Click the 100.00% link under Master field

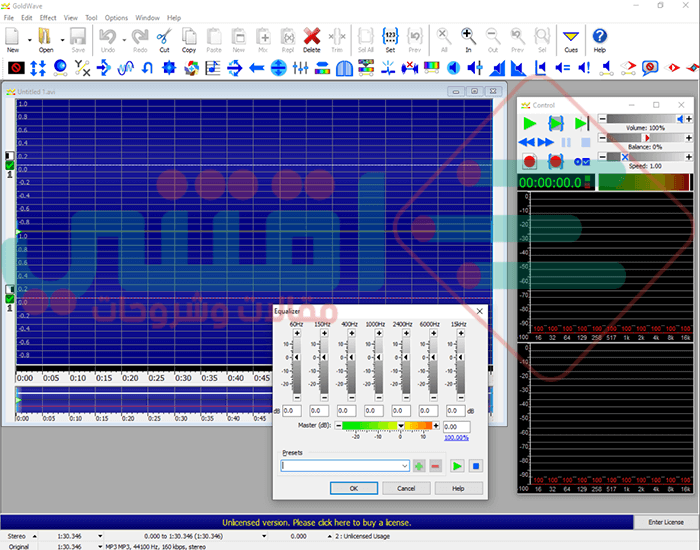pos(456,438)
